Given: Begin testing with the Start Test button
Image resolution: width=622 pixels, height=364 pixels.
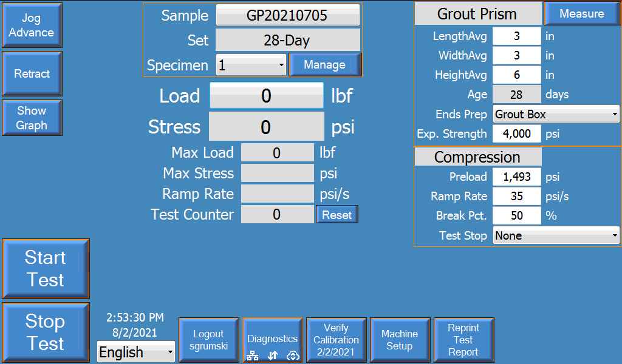Looking at the screenshot, I should pos(46,269).
